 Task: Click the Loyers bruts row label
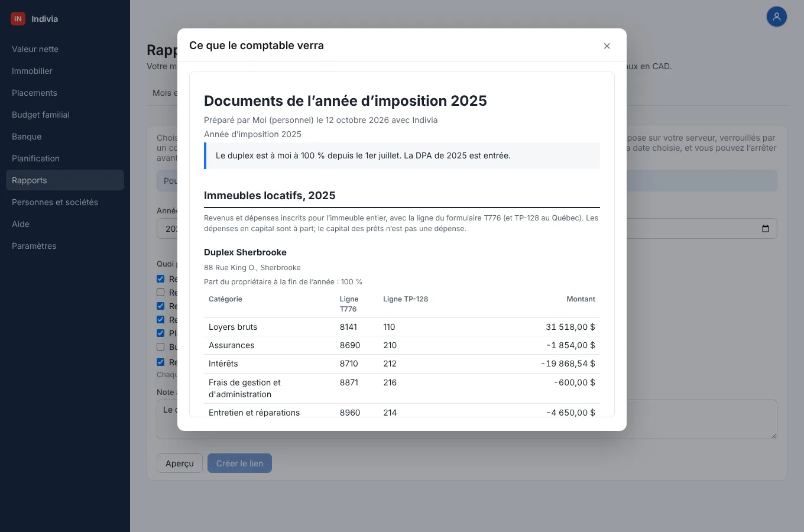[233, 327]
